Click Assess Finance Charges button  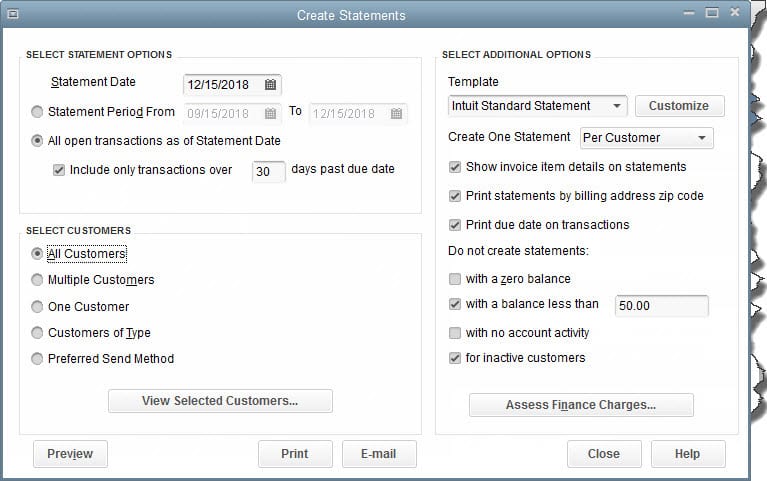(581, 405)
